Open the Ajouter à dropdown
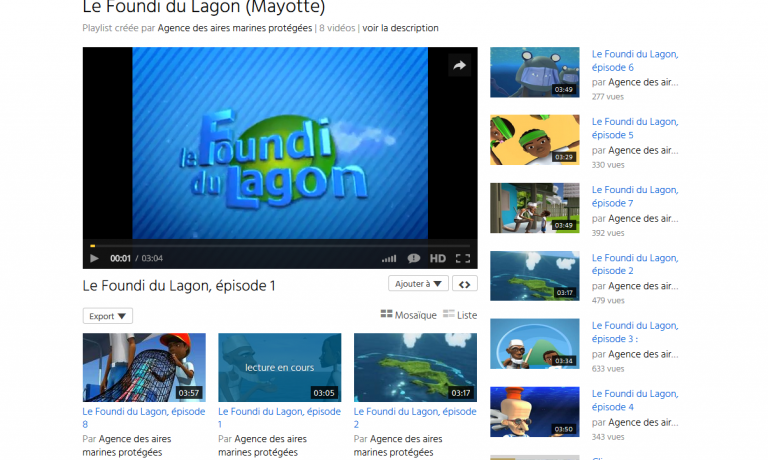This screenshot has height=460, width=768. [x=418, y=284]
